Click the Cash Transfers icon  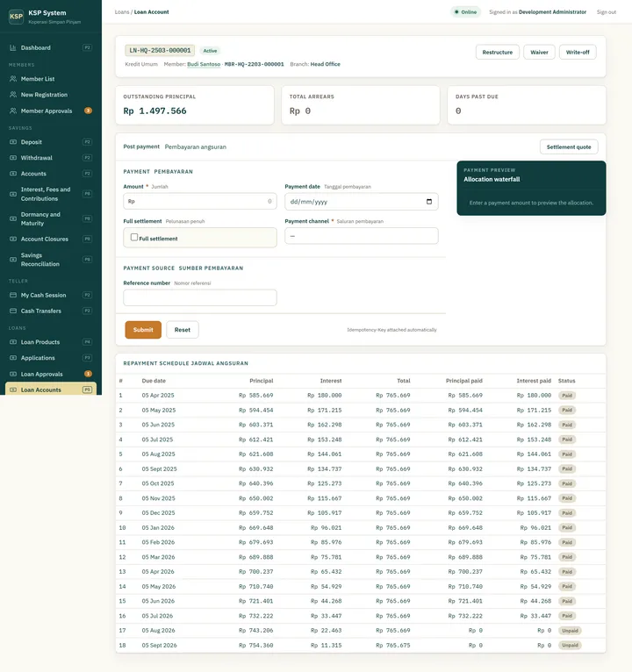click(13, 311)
